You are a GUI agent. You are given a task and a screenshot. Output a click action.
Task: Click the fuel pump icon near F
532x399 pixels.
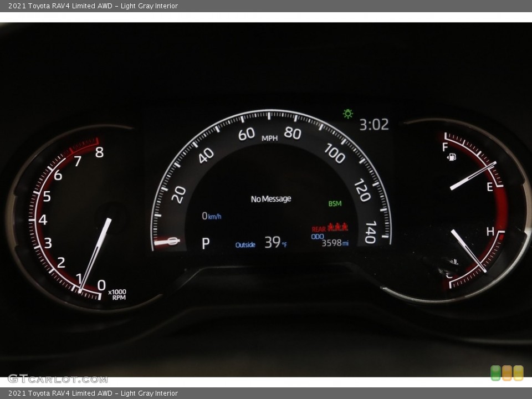tap(452, 157)
